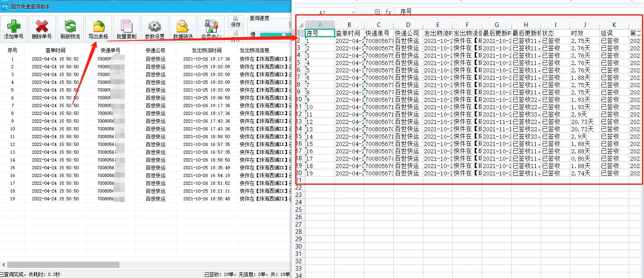This screenshot has width=644, height=278.
Task: Select spreadsheet row 33 header
Action: coord(298,269)
